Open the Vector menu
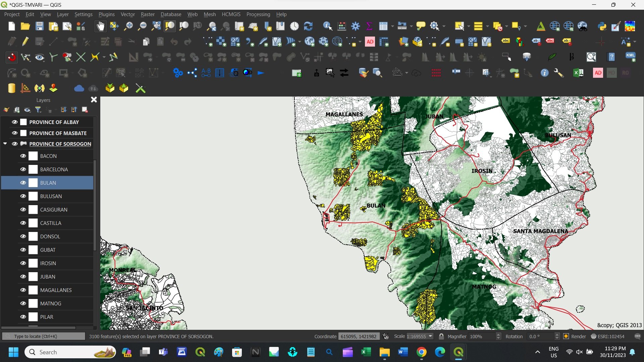 (x=127, y=14)
